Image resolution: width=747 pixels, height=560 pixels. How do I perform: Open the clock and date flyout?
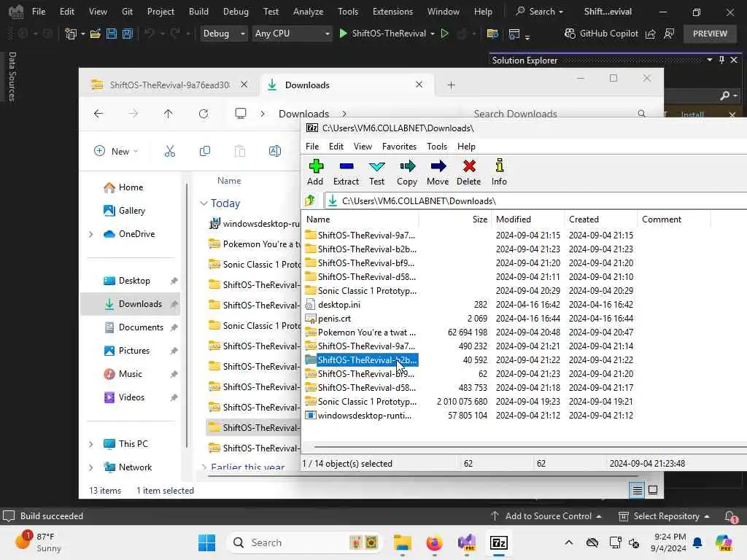pyautogui.click(x=669, y=542)
